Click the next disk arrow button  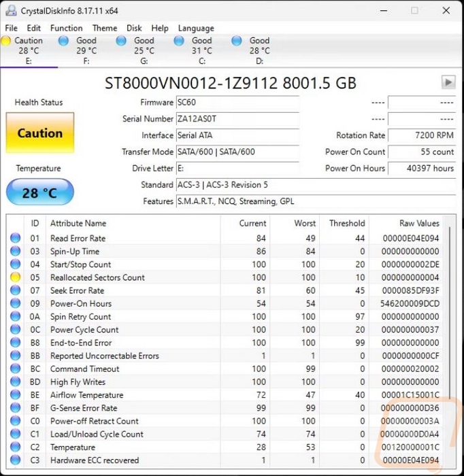pyautogui.click(x=448, y=82)
